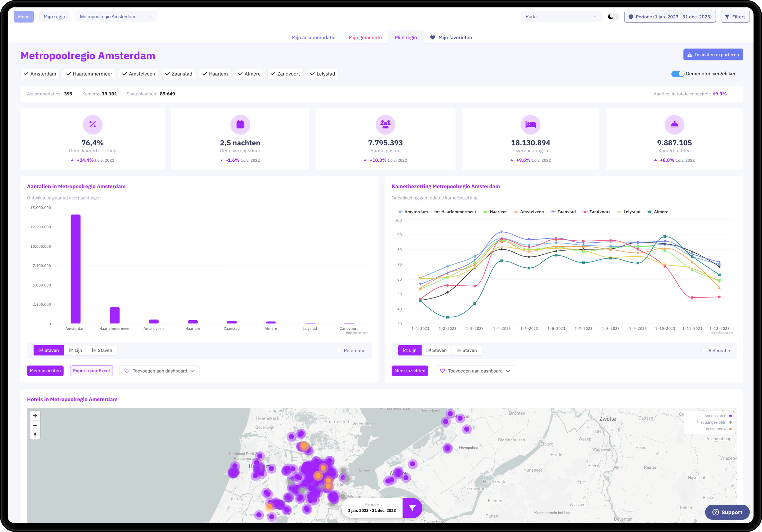Toggle Haarlemmermeer series in the chart legend

(455, 212)
